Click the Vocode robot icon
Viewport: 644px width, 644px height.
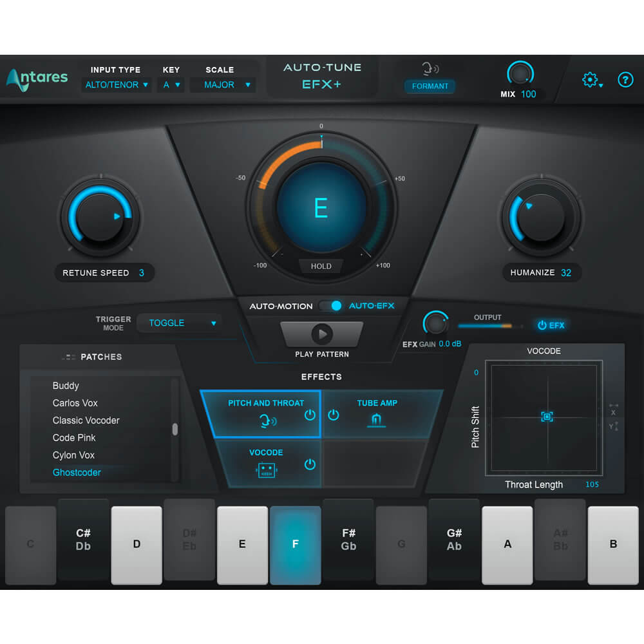tap(266, 470)
